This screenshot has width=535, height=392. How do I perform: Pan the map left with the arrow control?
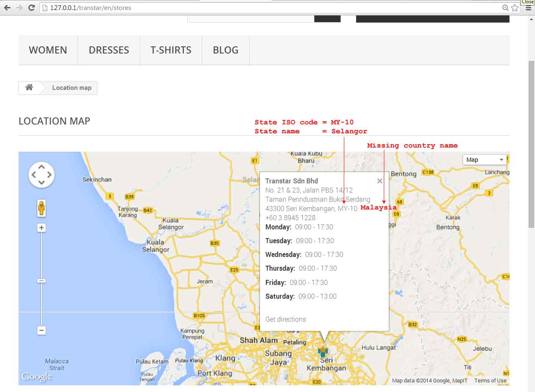33,175
